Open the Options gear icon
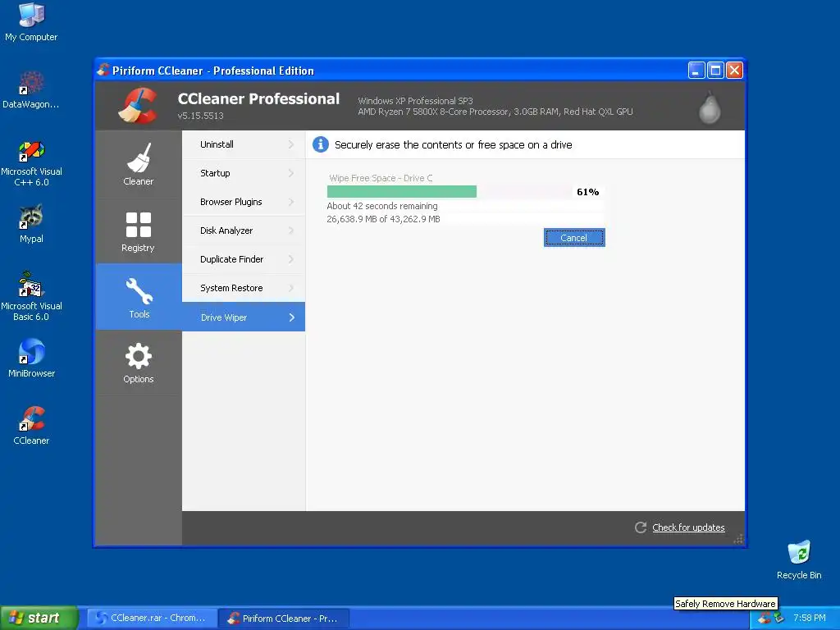This screenshot has width=840, height=630. 138,356
